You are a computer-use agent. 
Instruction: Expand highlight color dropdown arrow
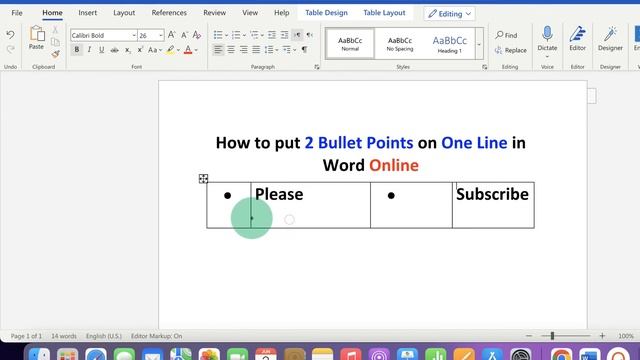[x=178, y=50]
